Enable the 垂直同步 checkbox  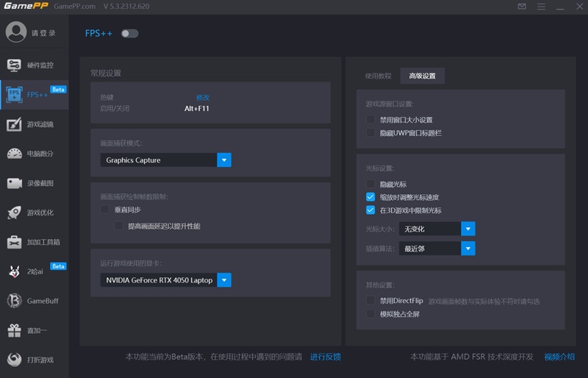point(104,209)
